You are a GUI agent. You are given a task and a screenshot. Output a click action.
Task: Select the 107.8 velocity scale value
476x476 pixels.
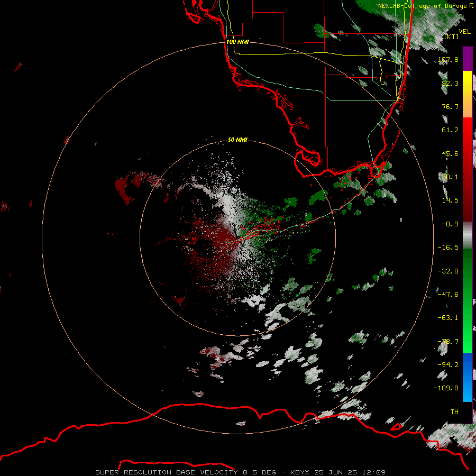point(448,59)
